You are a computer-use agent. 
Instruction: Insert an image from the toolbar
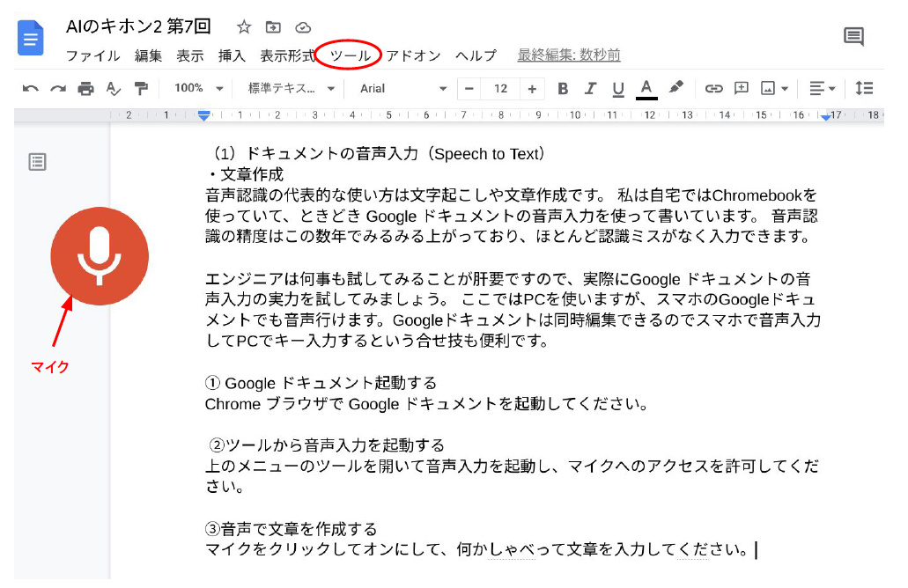(768, 89)
